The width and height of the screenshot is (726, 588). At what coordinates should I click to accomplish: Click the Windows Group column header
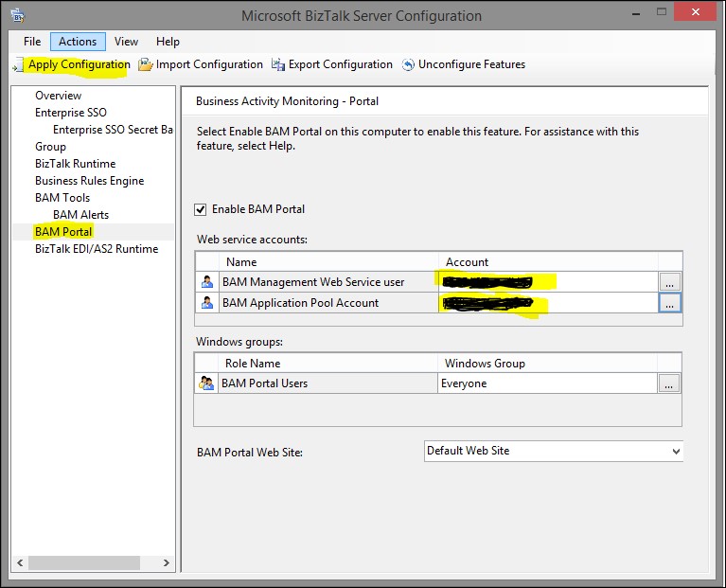click(547, 364)
